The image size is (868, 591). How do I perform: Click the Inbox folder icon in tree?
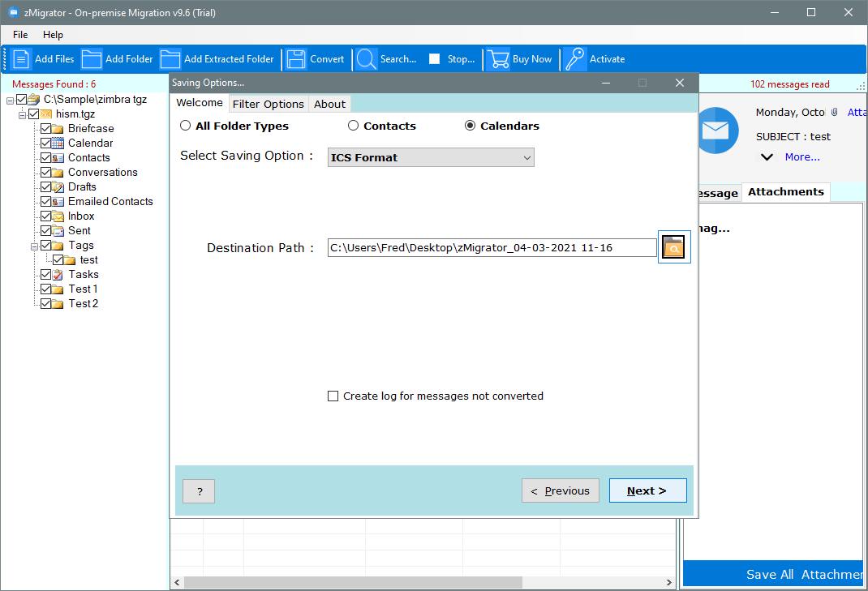click(x=58, y=216)
